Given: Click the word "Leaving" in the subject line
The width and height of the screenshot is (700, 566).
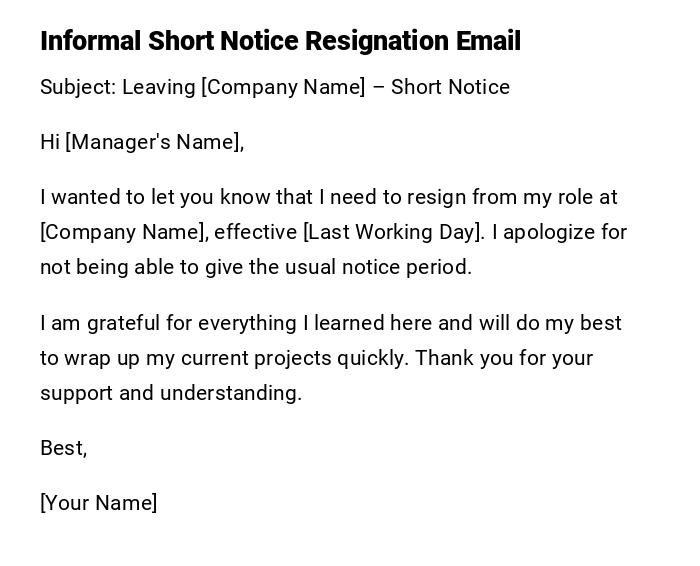Looking at the screenshot, I should point(159,87).
